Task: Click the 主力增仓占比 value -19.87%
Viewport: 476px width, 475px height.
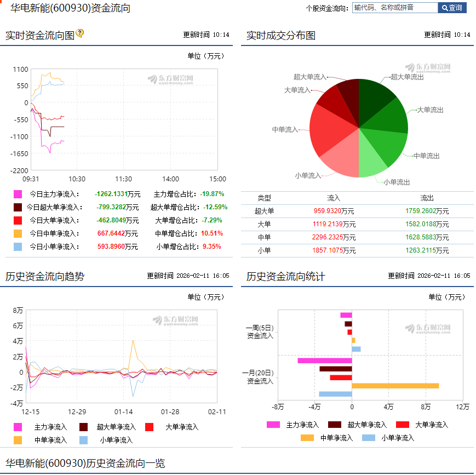Action: pyautogui.click(x=213, y=194)
